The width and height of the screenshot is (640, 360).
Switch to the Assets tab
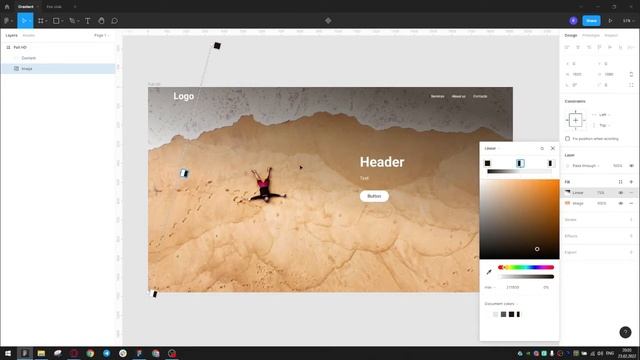click(29, 36)
